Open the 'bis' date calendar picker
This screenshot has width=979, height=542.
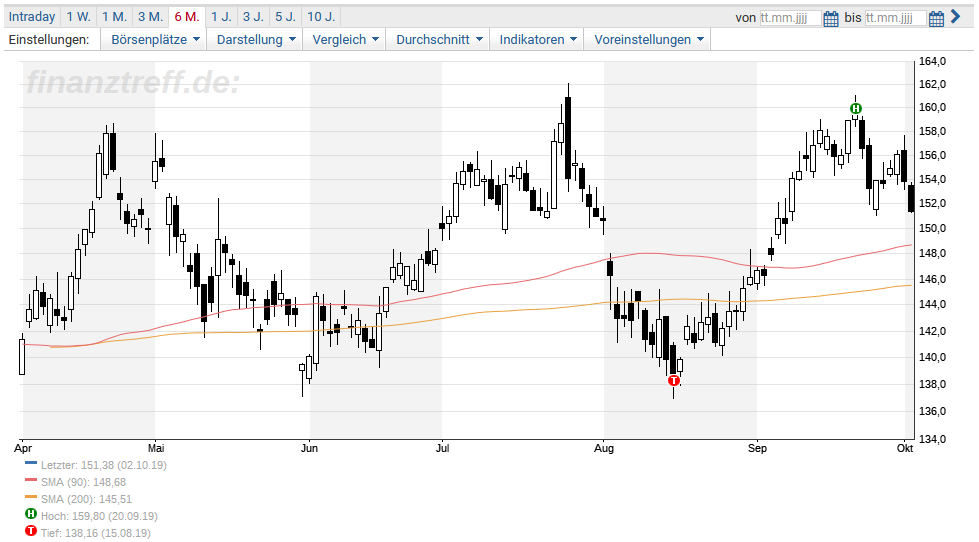(x=936, y=18)
